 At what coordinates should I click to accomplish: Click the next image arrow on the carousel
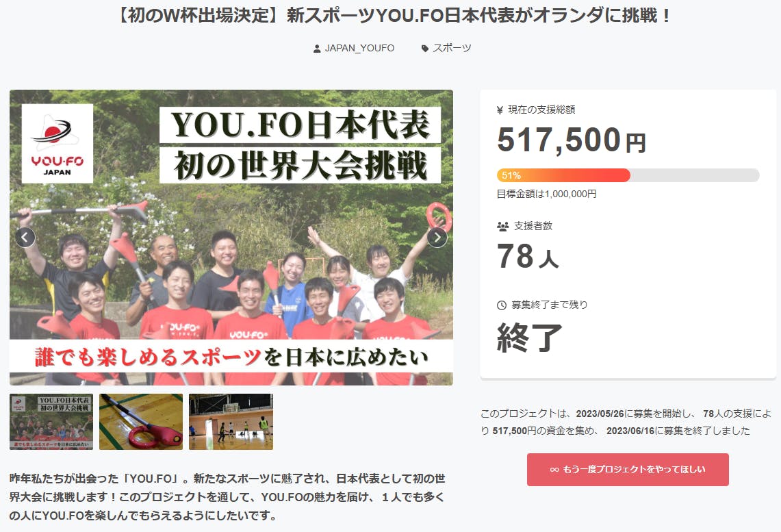[437, 238]
